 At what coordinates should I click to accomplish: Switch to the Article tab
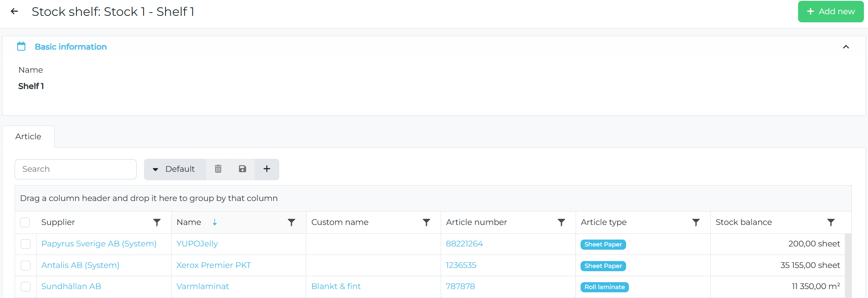(x=28, y=137)
